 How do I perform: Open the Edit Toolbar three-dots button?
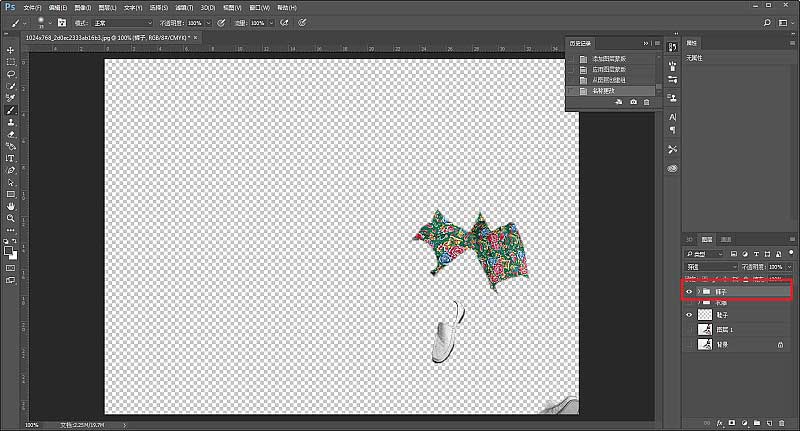point(10,230)
